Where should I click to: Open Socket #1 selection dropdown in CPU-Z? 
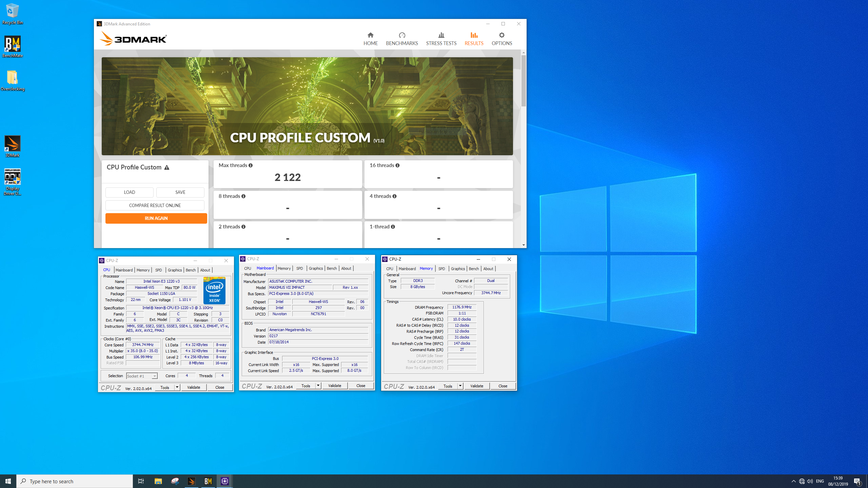coord(142,376)
